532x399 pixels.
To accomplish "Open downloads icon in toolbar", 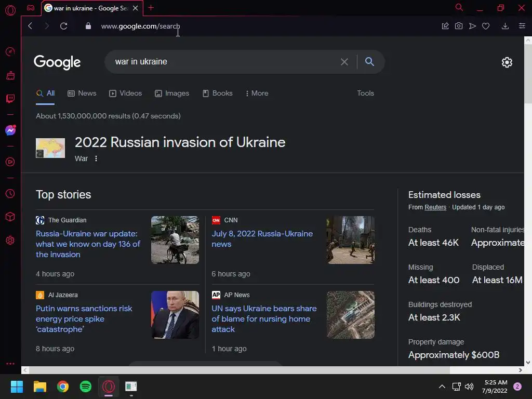I will (505, 26).
